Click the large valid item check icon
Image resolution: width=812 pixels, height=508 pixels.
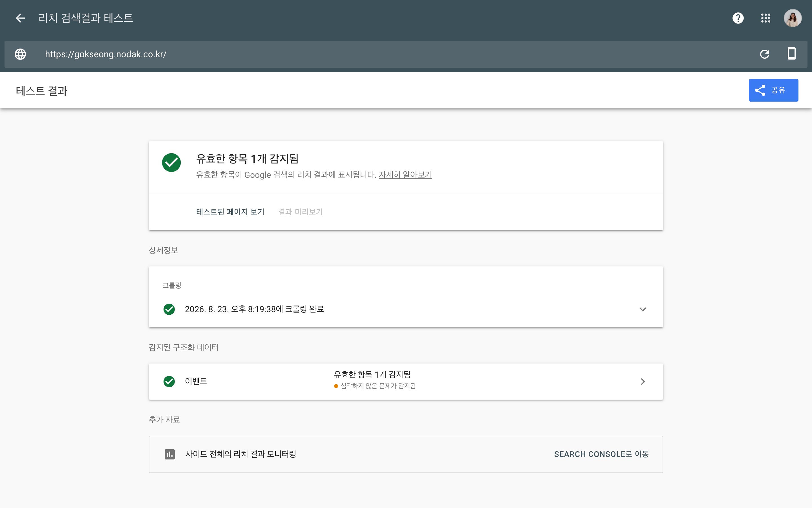171,163
